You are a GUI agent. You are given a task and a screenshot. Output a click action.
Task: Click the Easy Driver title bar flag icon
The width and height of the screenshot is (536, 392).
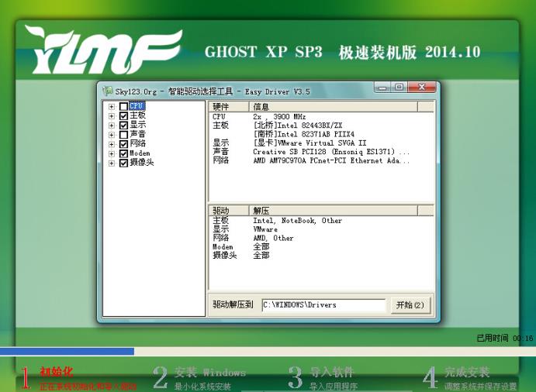pyautogui.click(x=108, y=91)
